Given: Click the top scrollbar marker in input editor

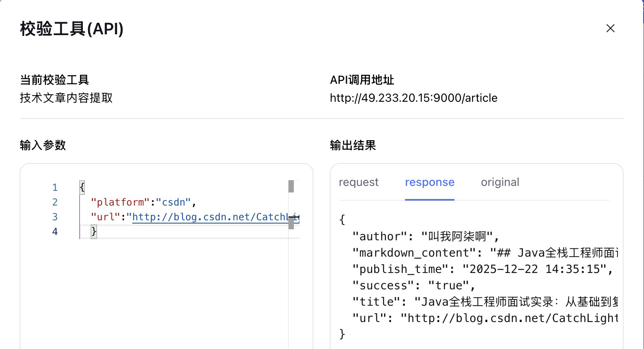Looking at the screenshot, I should (291, 186).
